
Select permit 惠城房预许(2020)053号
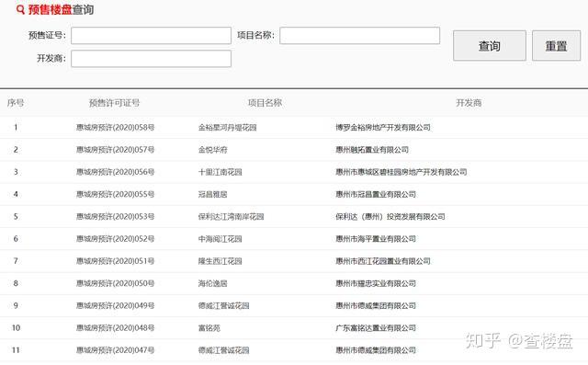click(x=116, y=216)
